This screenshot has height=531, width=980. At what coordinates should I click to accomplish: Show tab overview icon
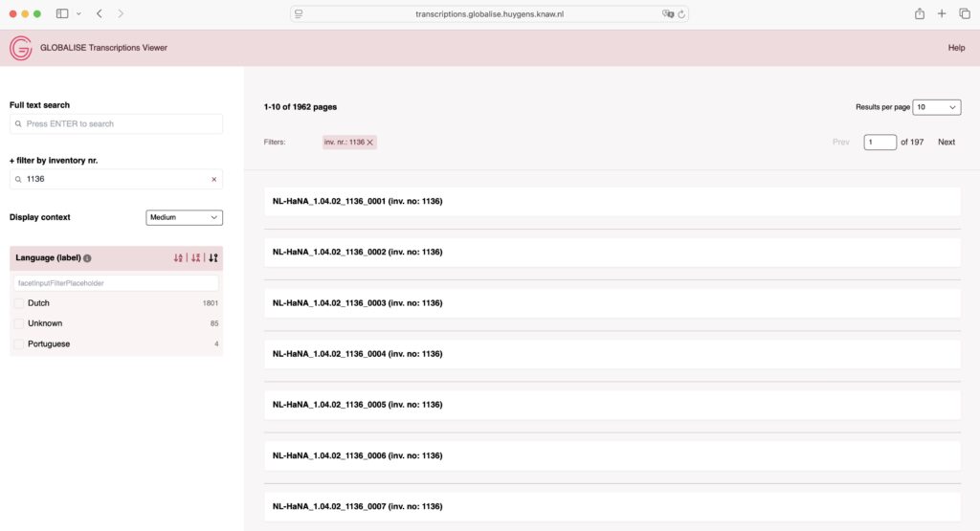(965, 13)
